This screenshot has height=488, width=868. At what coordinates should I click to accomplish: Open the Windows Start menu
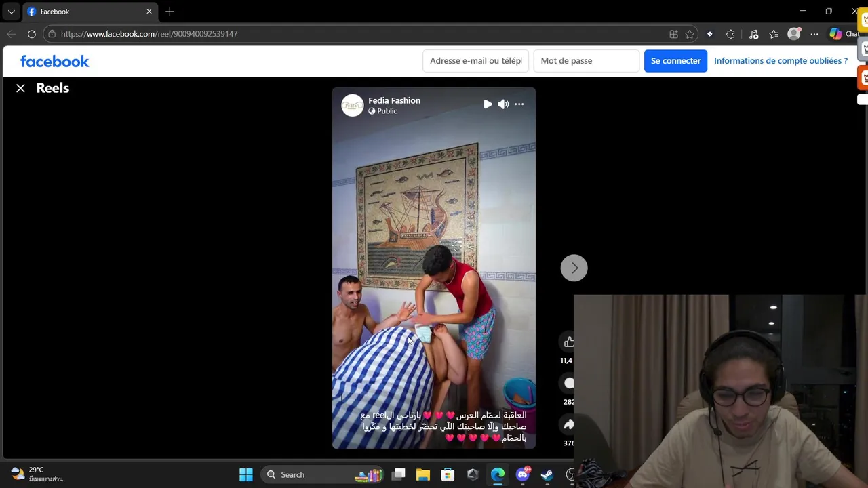tap(246, 474)
